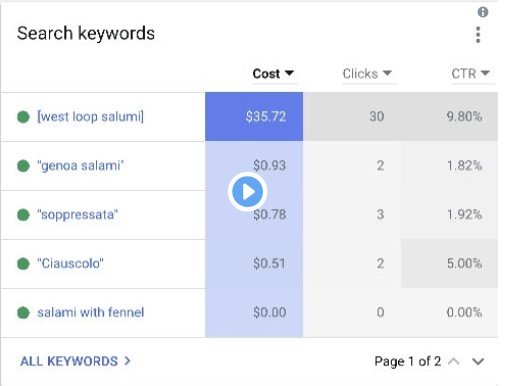
Task: Open the Clicks column dropdown
Action: [367, 74]
